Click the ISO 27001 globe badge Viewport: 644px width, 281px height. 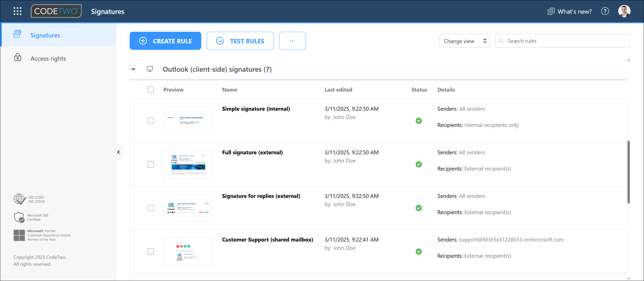pos(20,199)
